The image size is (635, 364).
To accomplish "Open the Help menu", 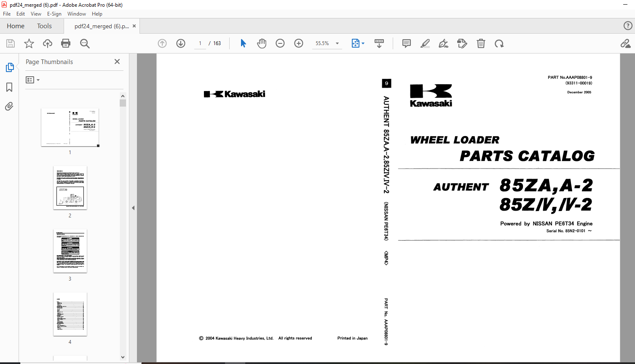I will tap(97, 14).
